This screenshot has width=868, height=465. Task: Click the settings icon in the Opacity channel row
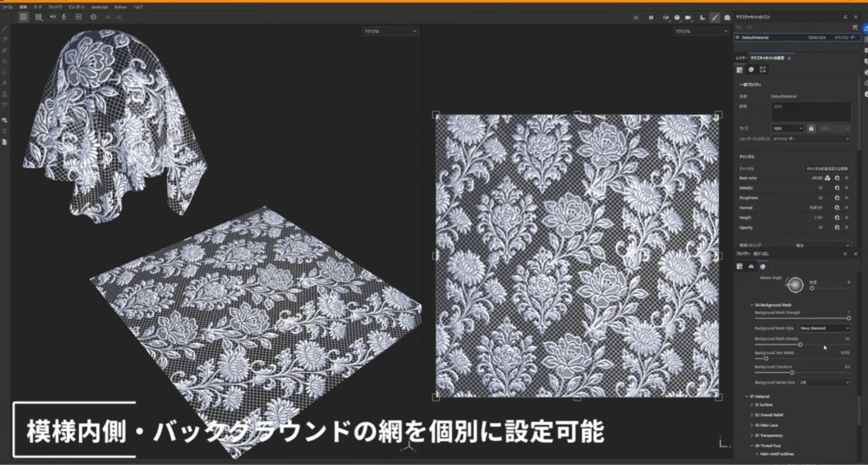click(837, 227)
